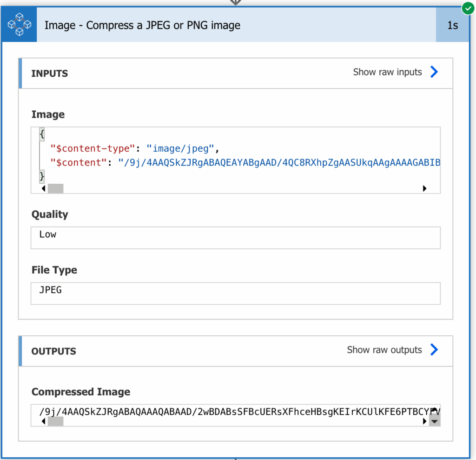Image resolution: width=476 pixels, height=460 pixels.
Task: Click the Show raw outputs chevron arrow
Action: [x=434, y=350]
